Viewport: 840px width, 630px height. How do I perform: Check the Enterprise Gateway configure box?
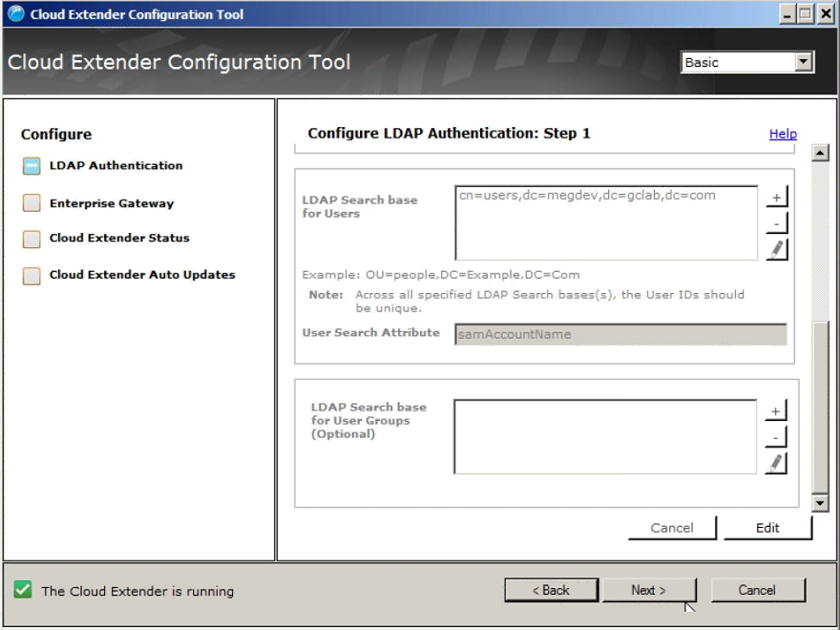click(30, 202)
